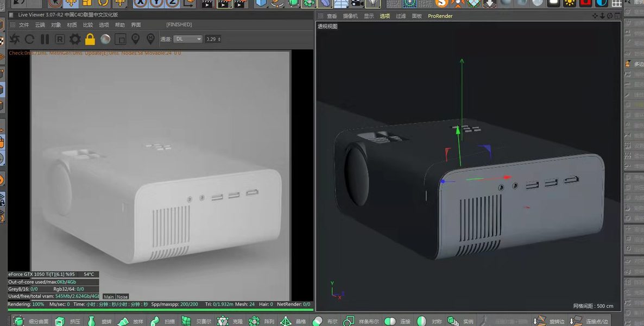Viewport: 644px width, 326px height.
Task: Add 挤压 extrude generator
Action: [67, 321]
